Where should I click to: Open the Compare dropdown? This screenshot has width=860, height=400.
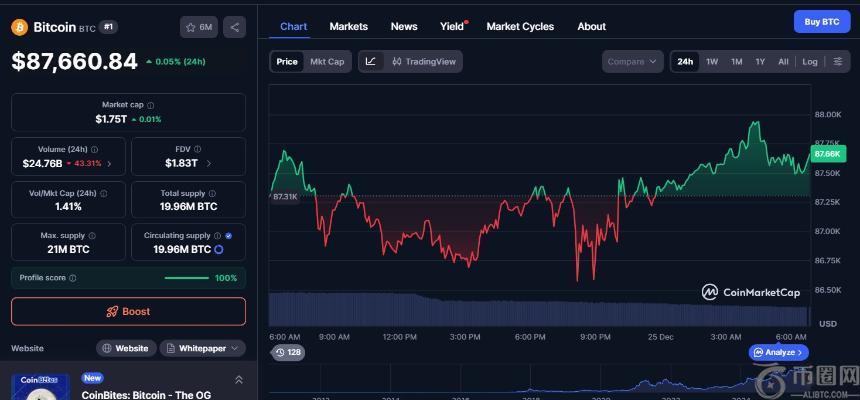point(633,62)
